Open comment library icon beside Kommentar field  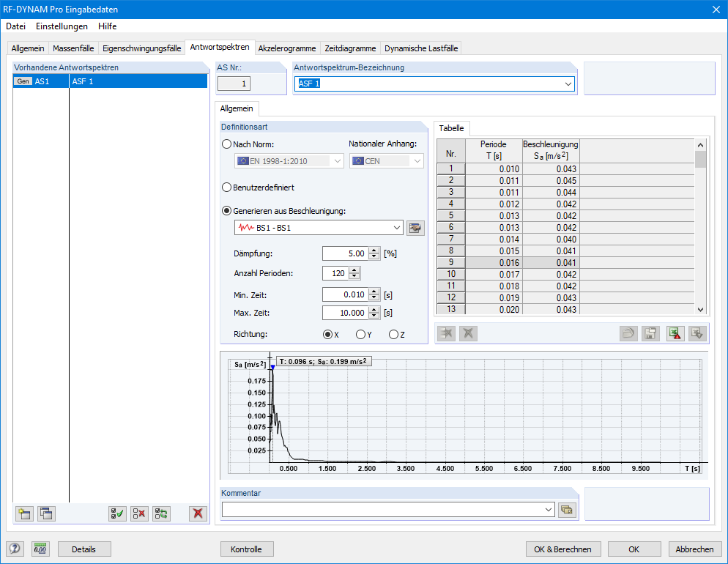[x=567, y=510]
